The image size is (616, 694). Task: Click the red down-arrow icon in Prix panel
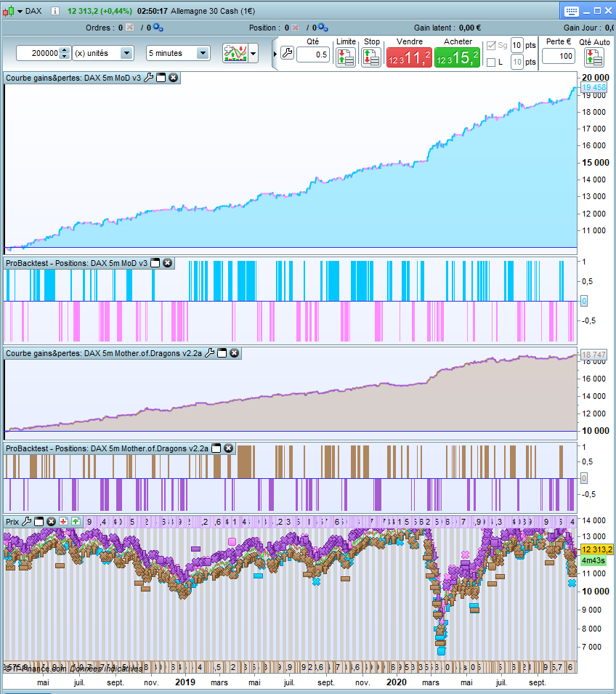[x=63, y=521]
